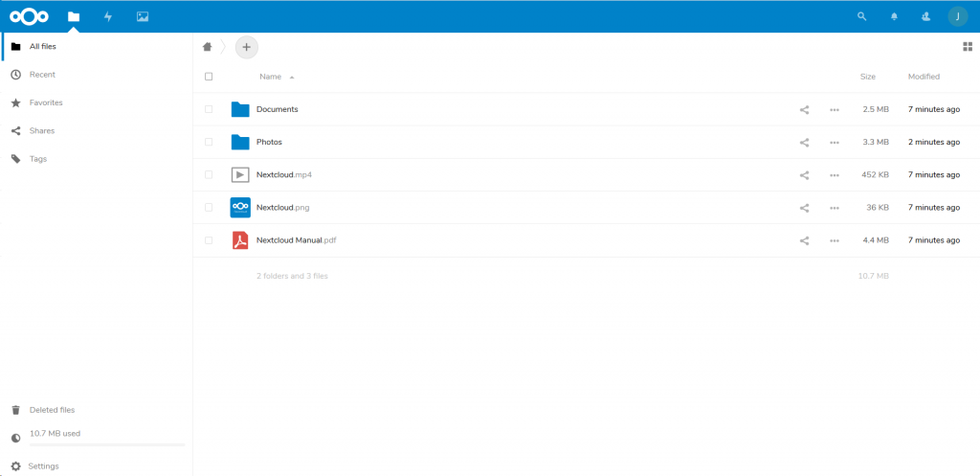Open Nextcloud.png file name
This screenshot has height=476, width=980.
coord(282,207)
